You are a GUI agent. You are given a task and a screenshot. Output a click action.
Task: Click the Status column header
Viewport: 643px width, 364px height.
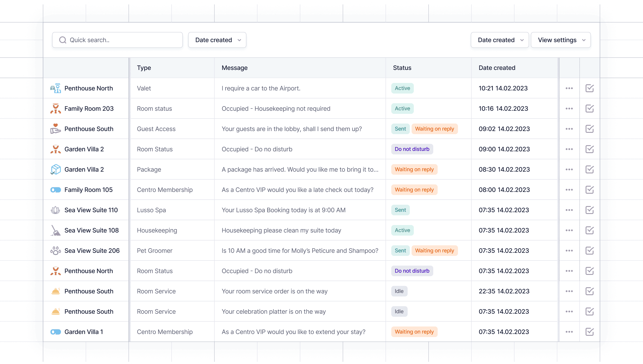(x=402, y=68)
